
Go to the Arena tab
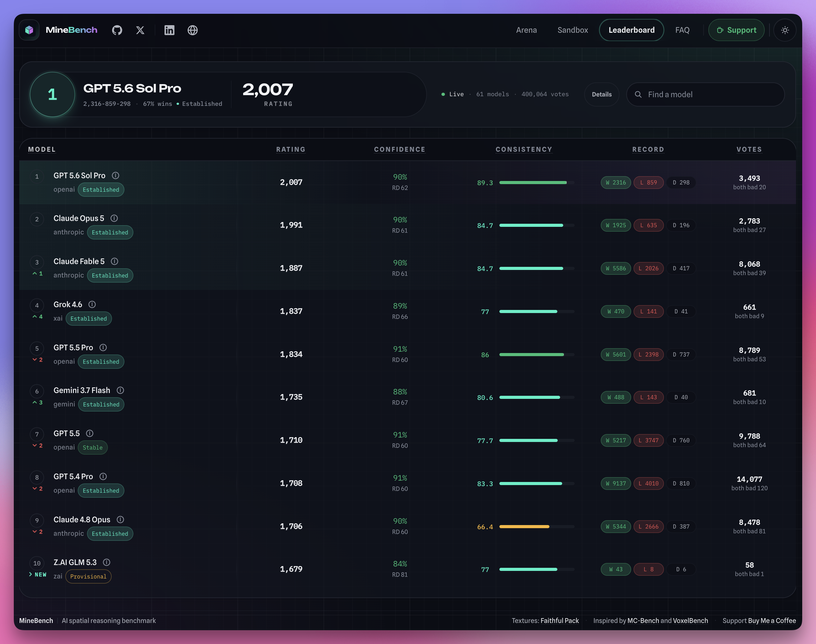click(526, 30)
